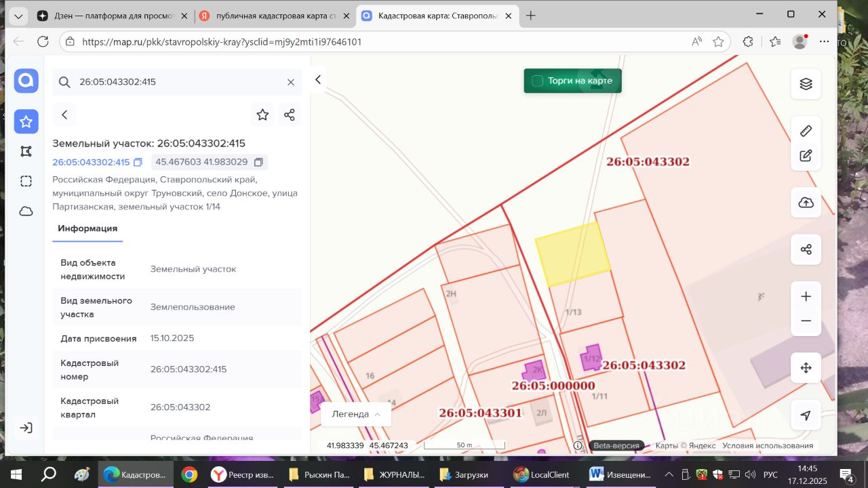The height and width of the screenshot is (488, 868).
Task: Enable the Торги на карте checkbox
Action: point(538,81)
